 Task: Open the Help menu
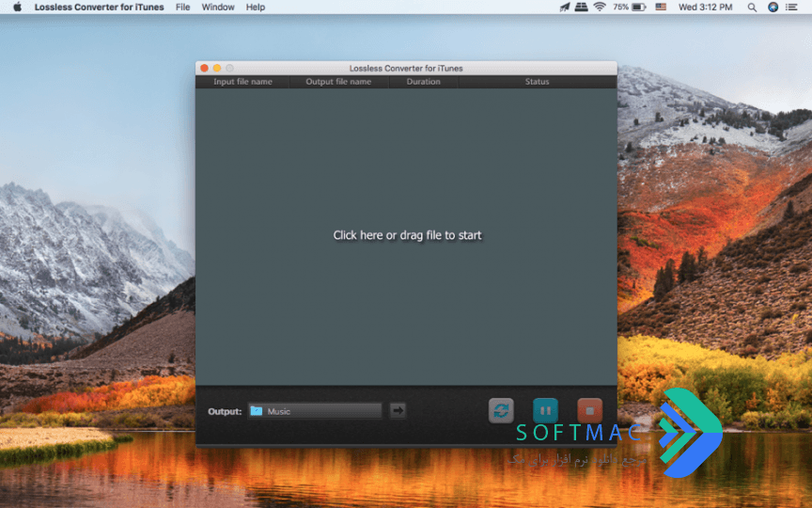[256, 8]
